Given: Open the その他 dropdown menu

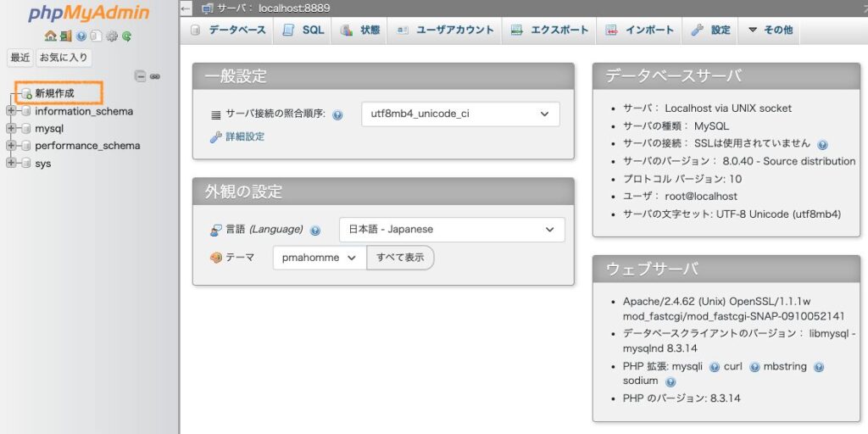Looking at the screenshot, I should point(770,30).
